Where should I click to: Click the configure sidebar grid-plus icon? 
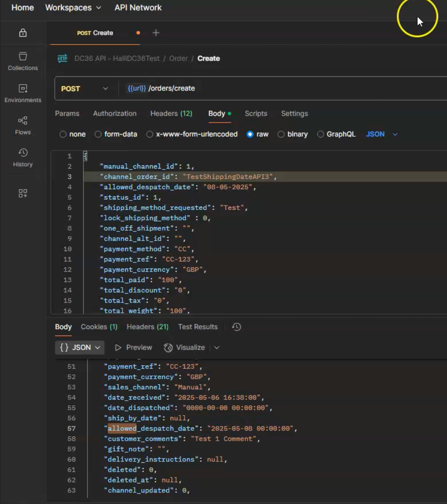(23, 193)
